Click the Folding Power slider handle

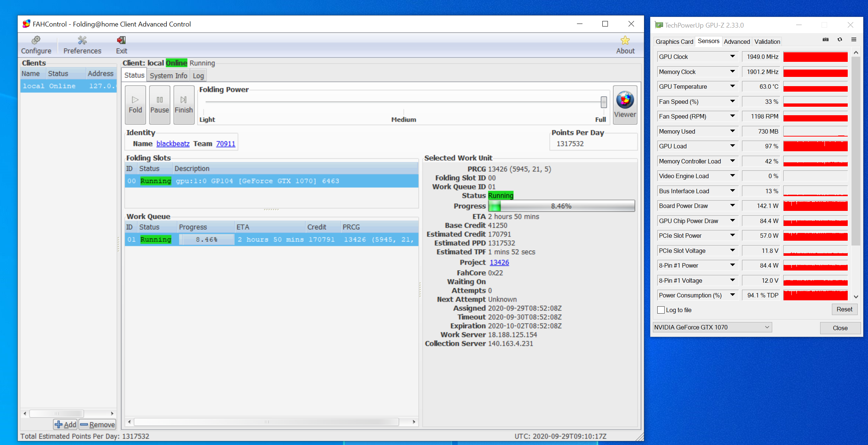pyautogui.click(x=603, y=102)
